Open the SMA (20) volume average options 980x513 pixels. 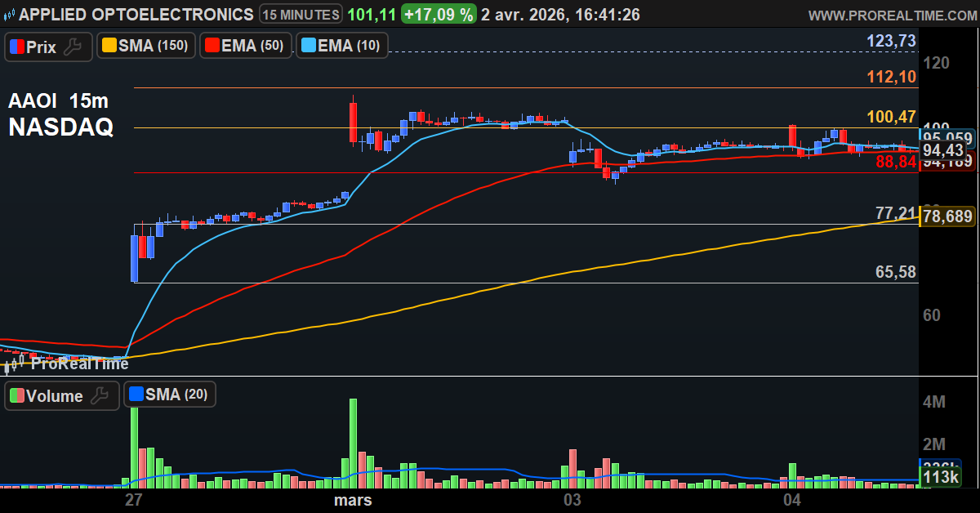click(174, 395)
